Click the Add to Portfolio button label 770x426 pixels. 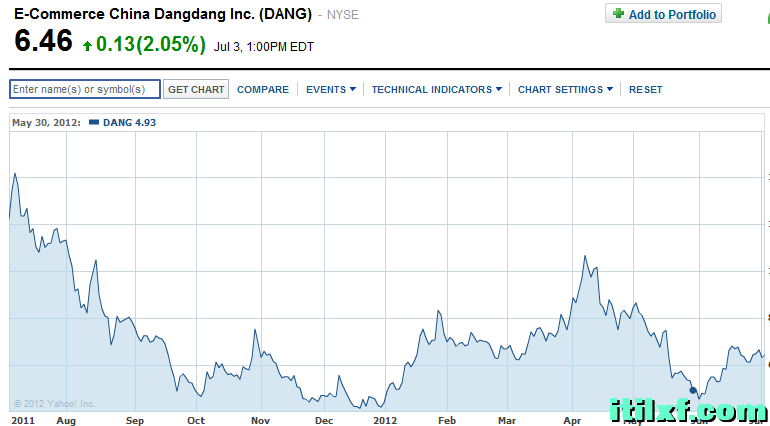click(672, 15)
